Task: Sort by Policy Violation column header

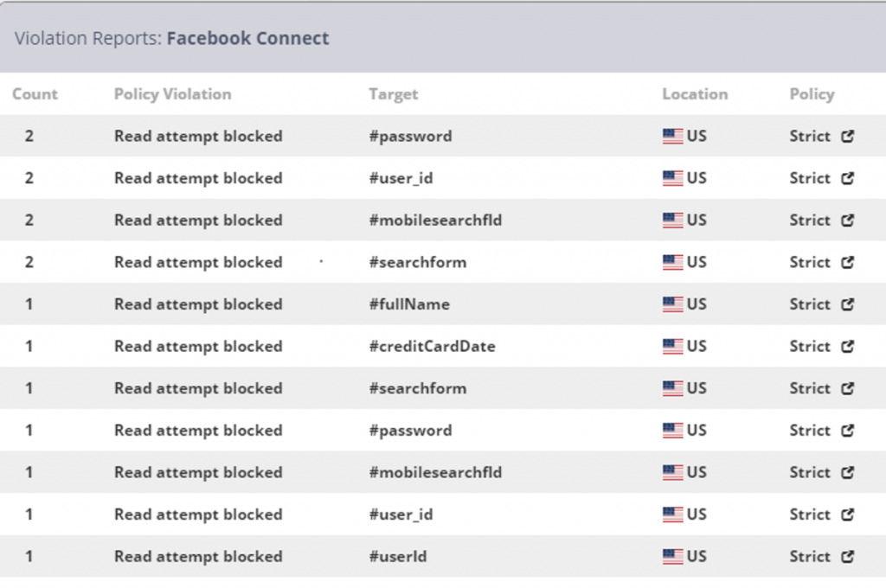Action: pyautogui.click(x=173, y=93)
